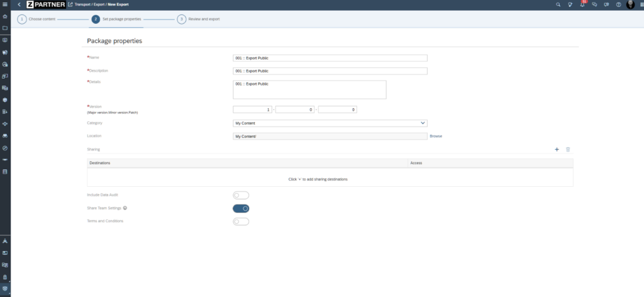
Task: Open the hamburger navigation menu
Action: 5,4
